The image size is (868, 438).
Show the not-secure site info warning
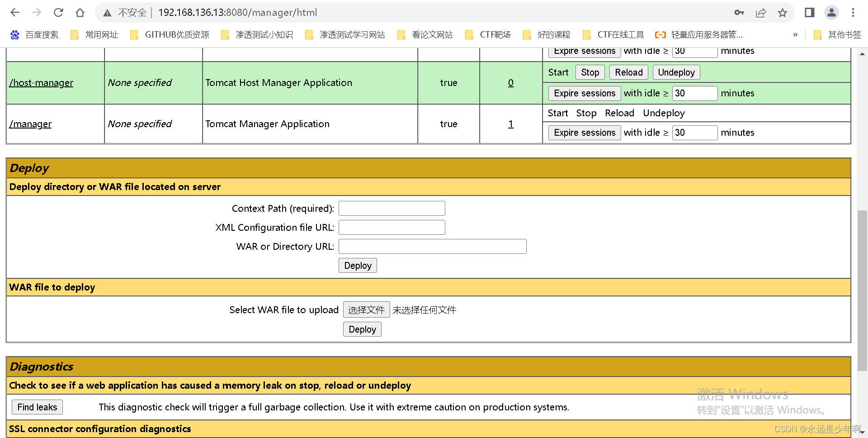(x=125, y=13)
